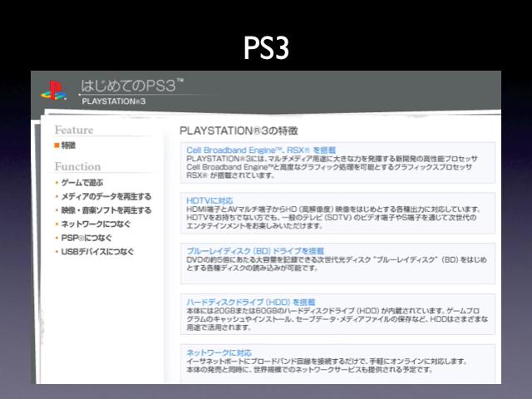Click the HDTV description text mentioning HDMI
The width and height of the screenshot is (532, 399).
pos(333,218)
